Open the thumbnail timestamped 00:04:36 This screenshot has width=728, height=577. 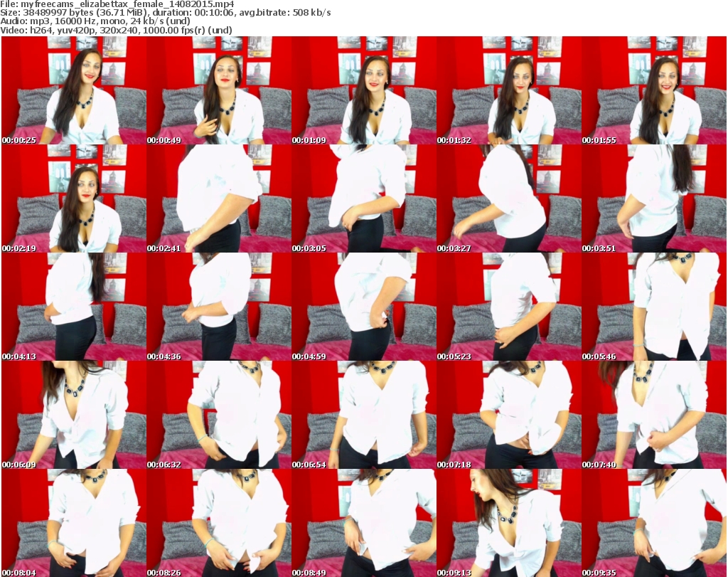coord(219,307)
